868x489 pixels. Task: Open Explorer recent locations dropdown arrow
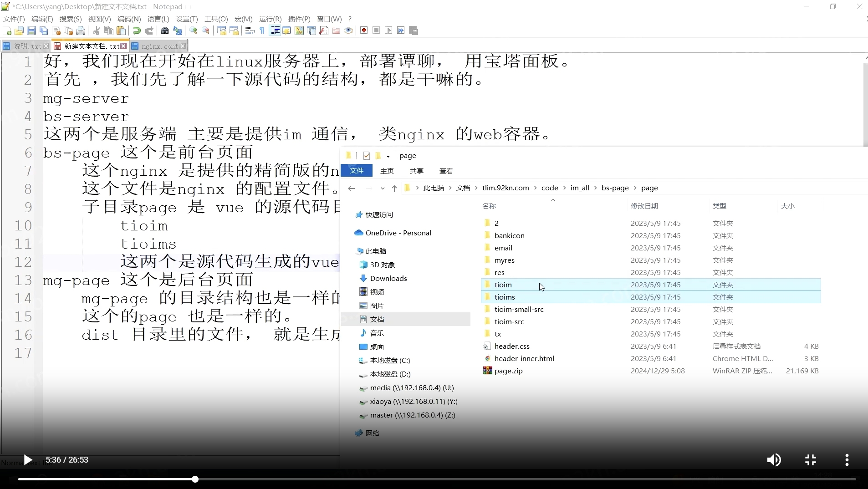[x=383, y=188]
